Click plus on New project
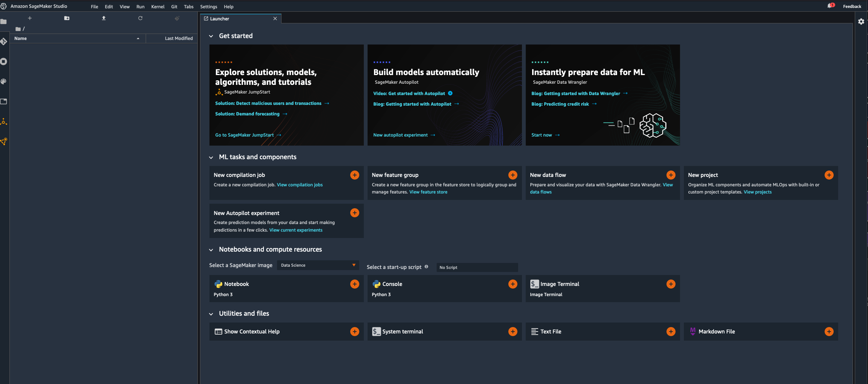The image size is (868, 384). [829, 175]
